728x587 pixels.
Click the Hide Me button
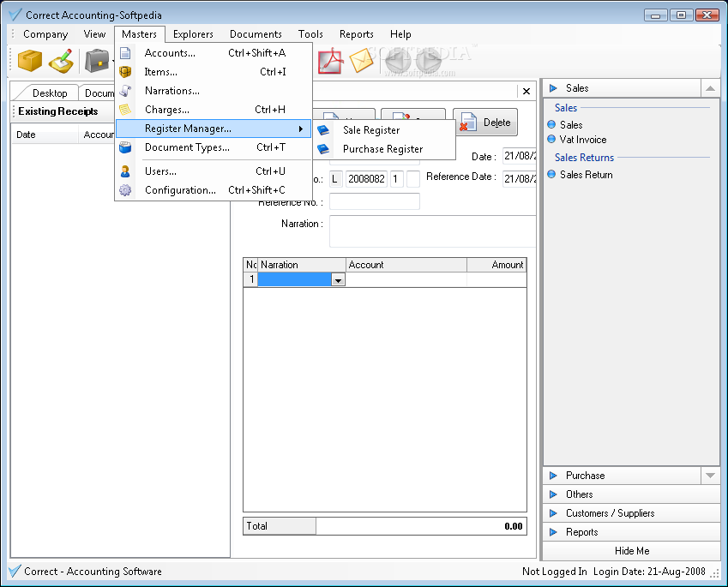631,551
